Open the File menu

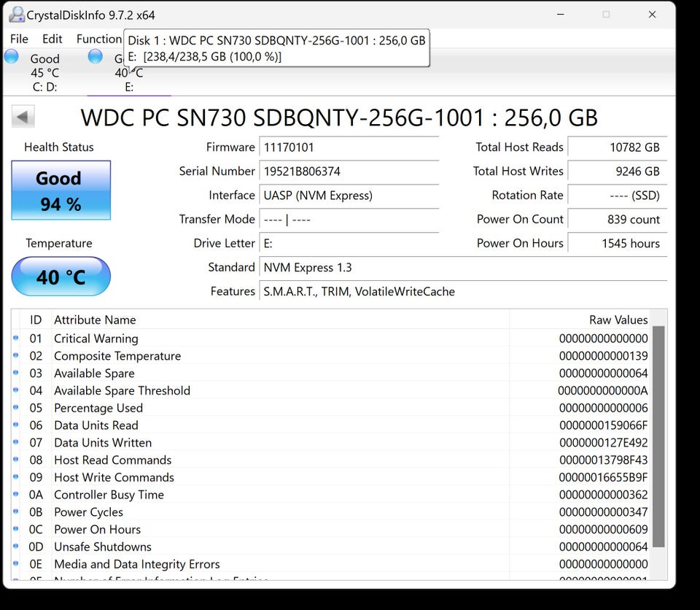point(20,39)
